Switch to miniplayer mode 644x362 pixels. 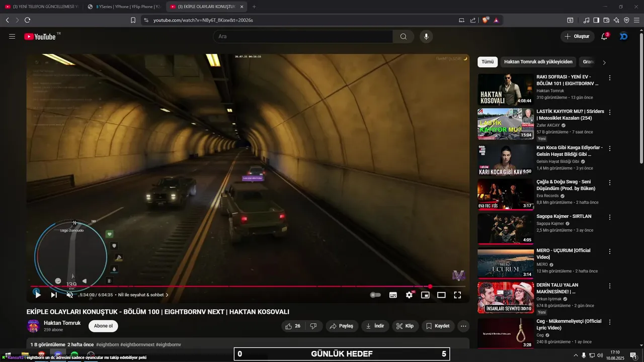click(x=425, y=295)
